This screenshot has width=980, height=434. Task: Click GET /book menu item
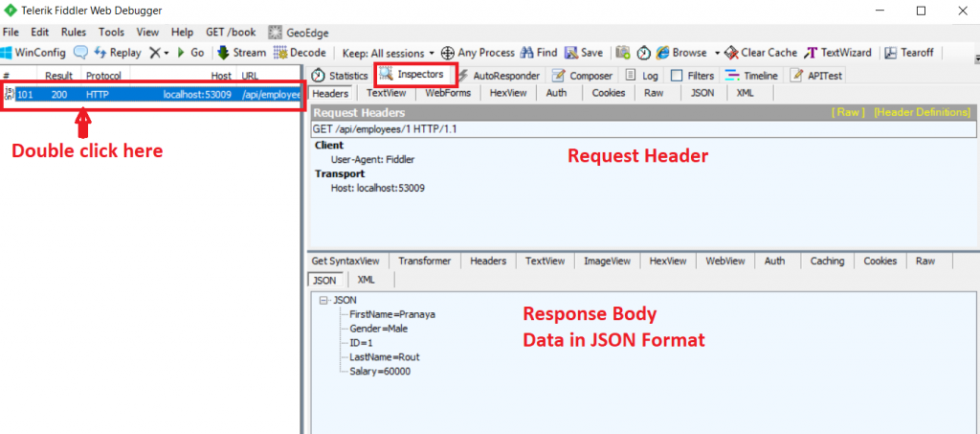231,33
